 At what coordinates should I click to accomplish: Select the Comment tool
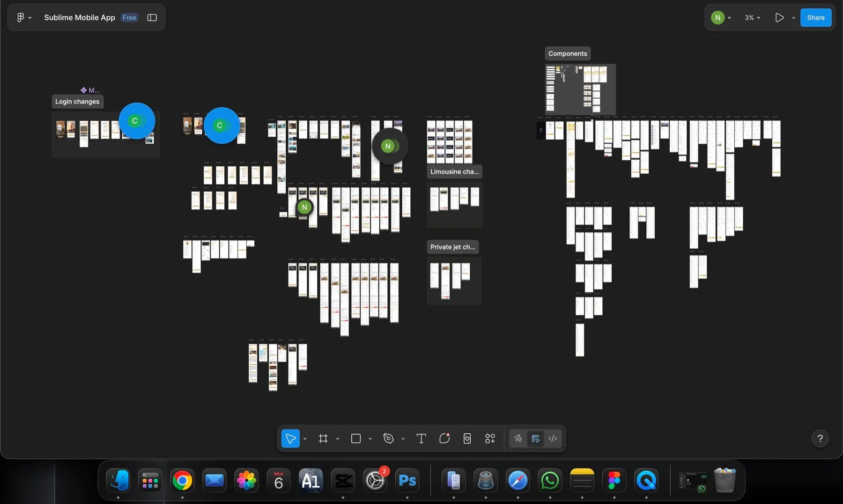click(x=444, y=438)
